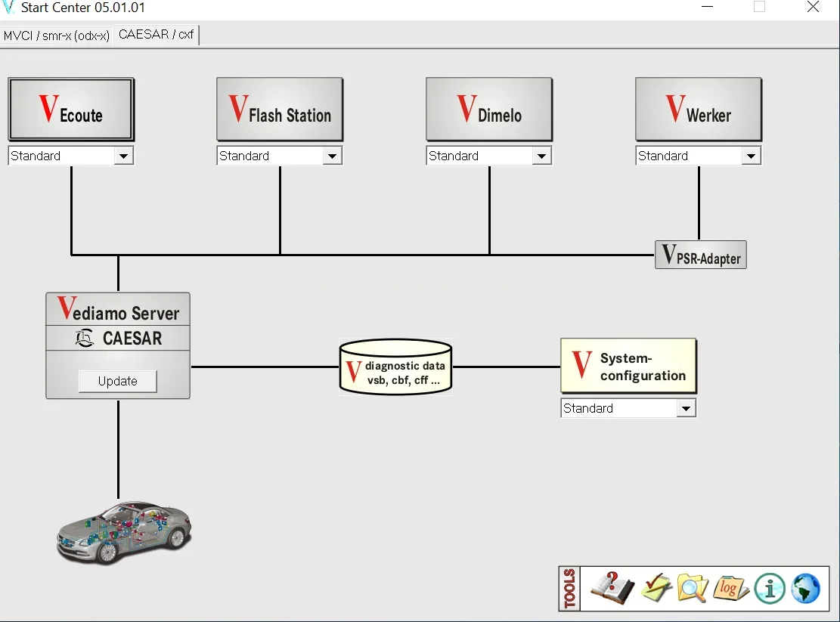Expand the Flash Station Standard dropdown

[x=332, y=156]
